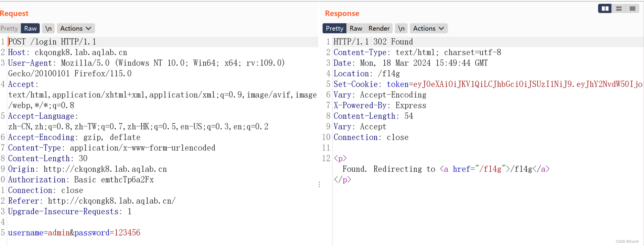Click 'HTTP/1.1 302 Found' status line
644x246 pixels.
(373, 42)
